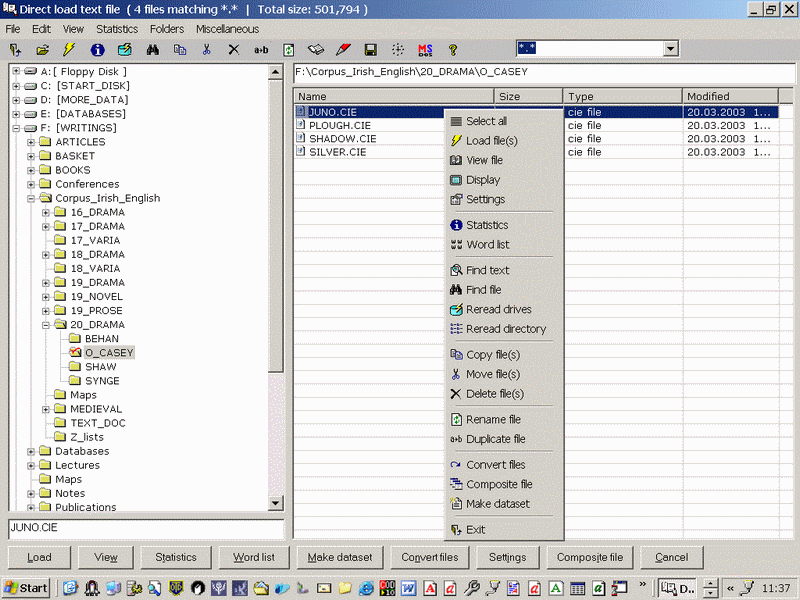The image size is (800, 600).
Task: Expand the 19_NOVEL folder node
Action: click(x=46, y=297)
